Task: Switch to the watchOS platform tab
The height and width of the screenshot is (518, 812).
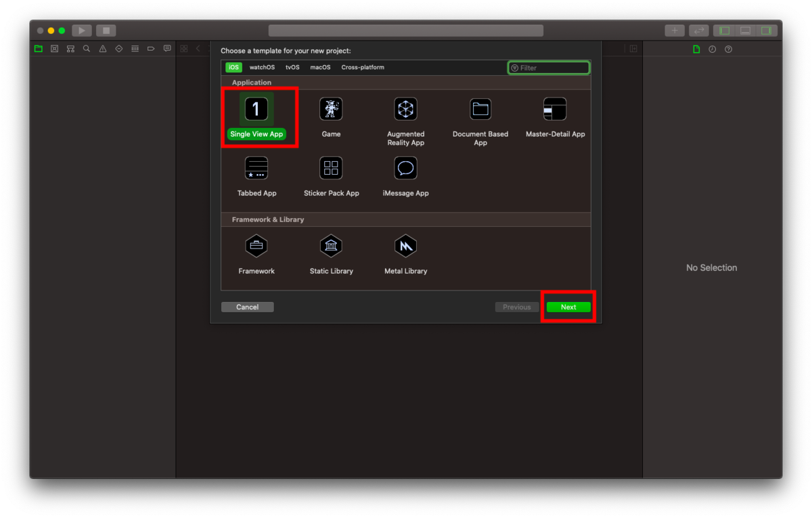Action: pos(262,68)
